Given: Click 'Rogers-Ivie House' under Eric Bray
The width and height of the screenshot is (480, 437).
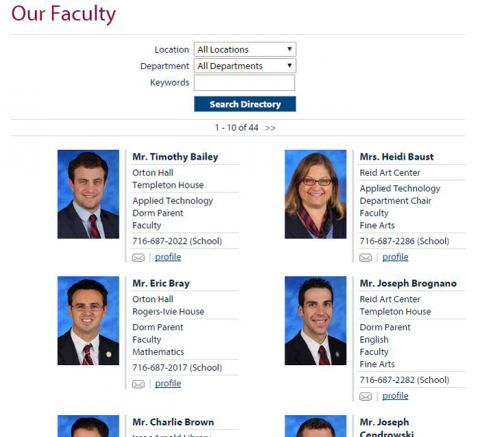Looking at the screenshot, I should (x=168, y=312).
